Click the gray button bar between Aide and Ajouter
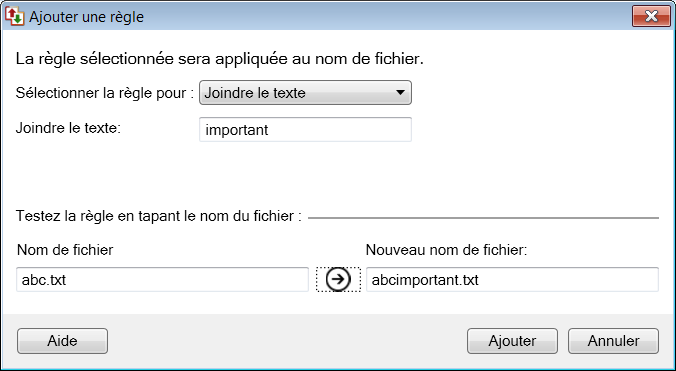The height and width of the screenshot is (371, 676). tap(287, 341)
